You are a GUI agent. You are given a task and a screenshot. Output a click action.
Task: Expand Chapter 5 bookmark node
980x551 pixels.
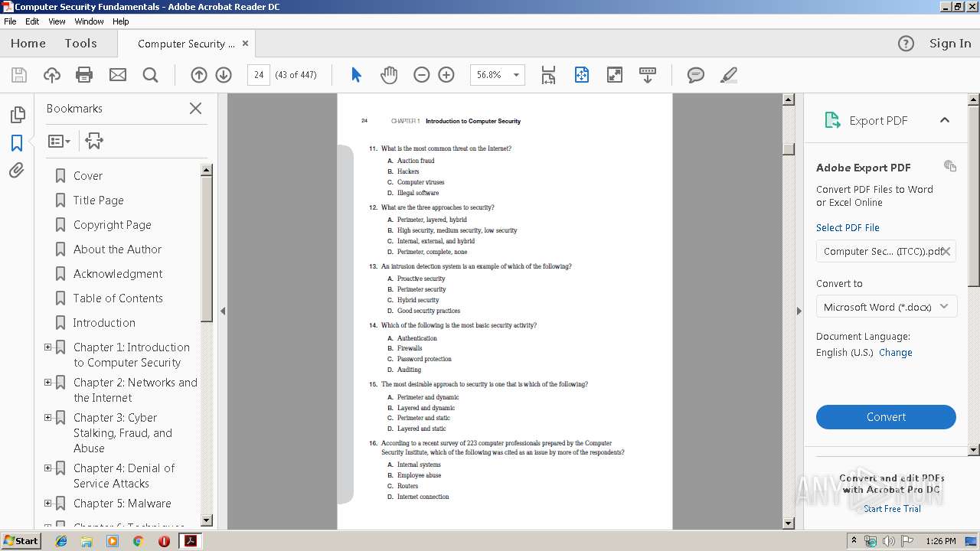[x=48, y=504]
